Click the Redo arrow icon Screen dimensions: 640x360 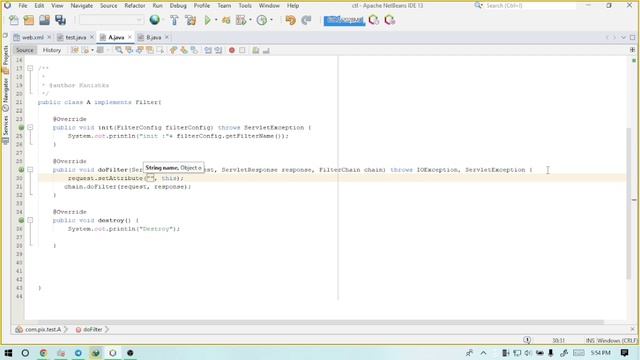[306, 20]
